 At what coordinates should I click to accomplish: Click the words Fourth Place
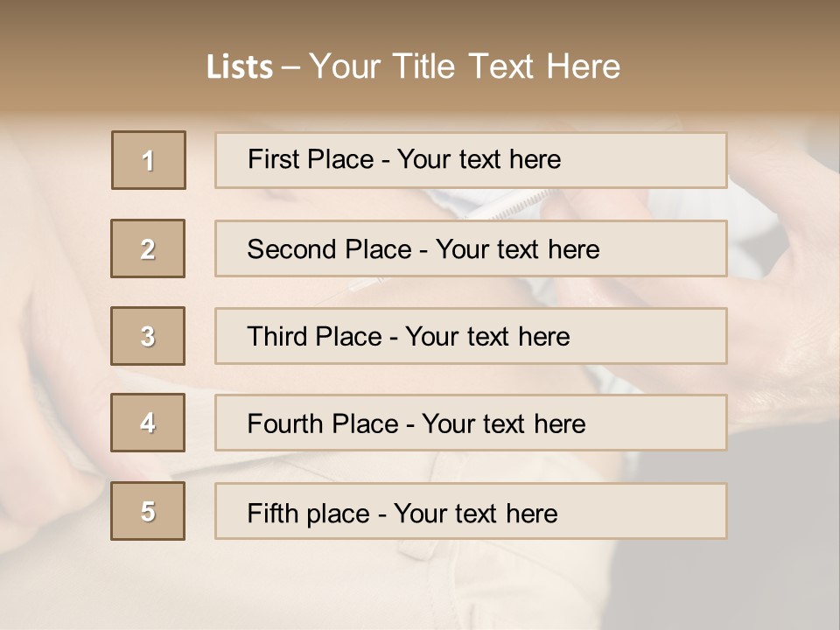(x=323, y=423)
